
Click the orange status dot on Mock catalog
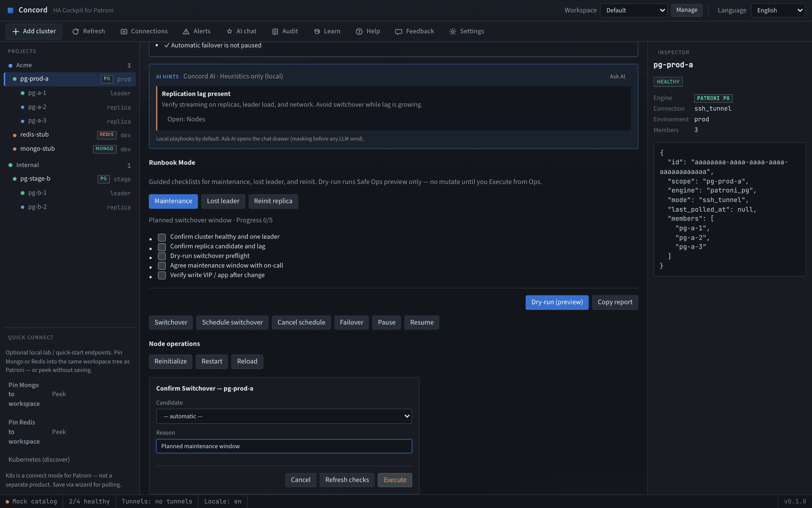point(7,502)
